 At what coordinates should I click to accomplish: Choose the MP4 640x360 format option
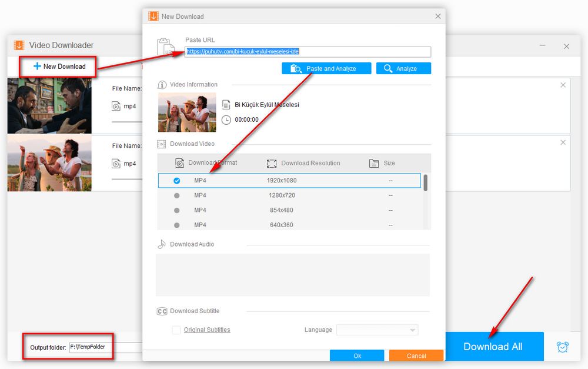click(176, 225)
